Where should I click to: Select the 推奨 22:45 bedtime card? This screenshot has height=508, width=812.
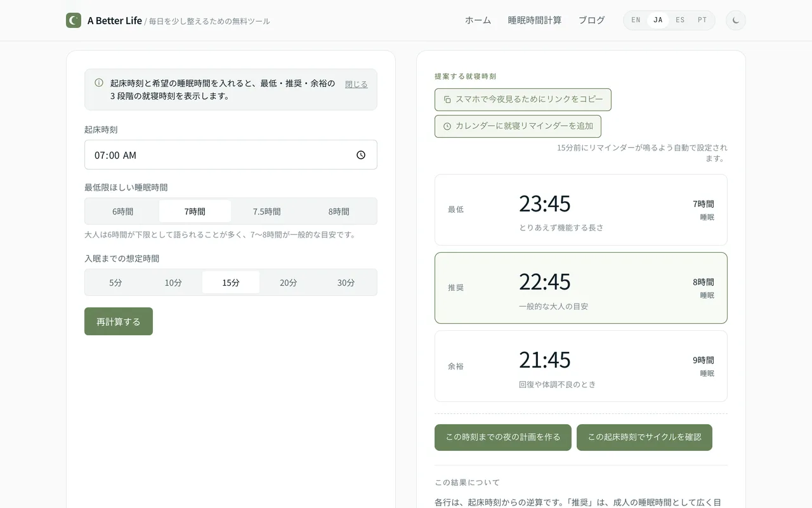[x=581, y=288]
